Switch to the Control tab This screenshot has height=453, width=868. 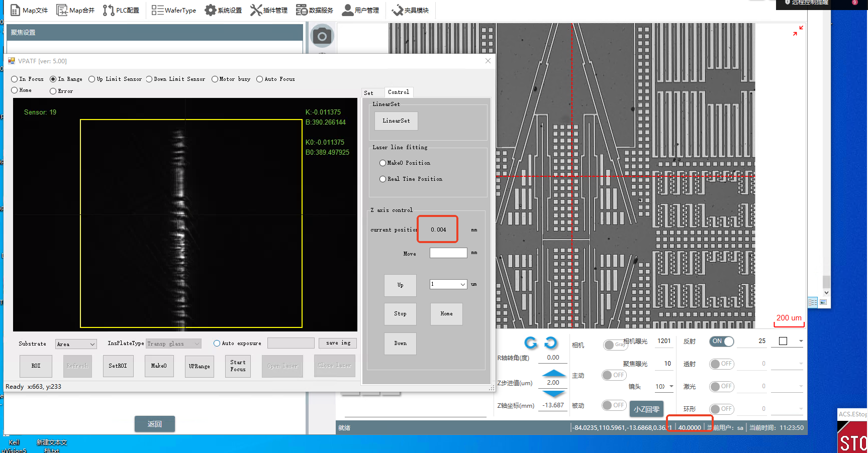399,92
